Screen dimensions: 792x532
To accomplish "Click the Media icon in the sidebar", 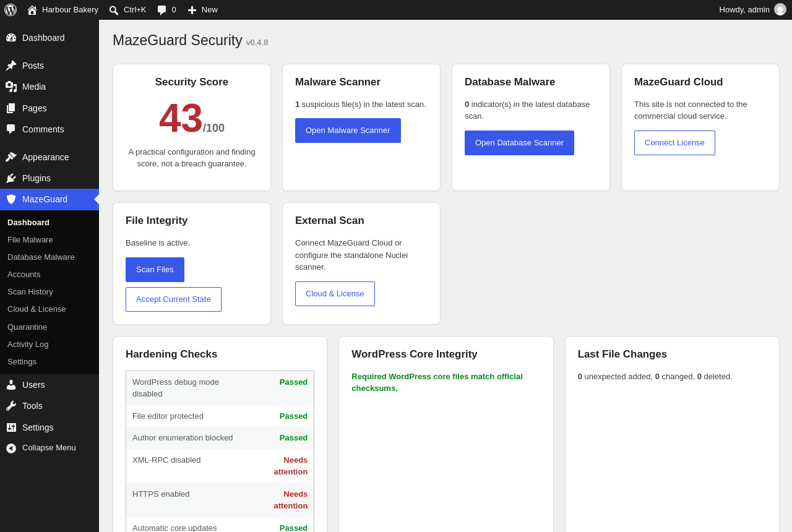I will (x=11, y=87).
